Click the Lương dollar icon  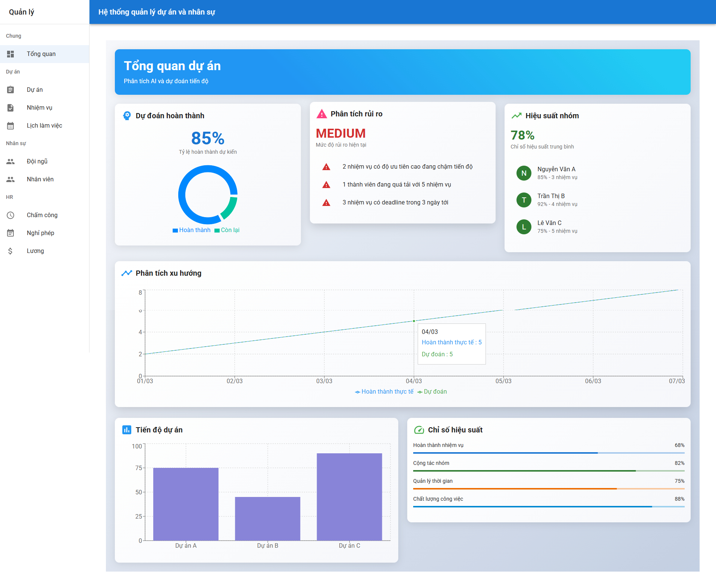10,251
